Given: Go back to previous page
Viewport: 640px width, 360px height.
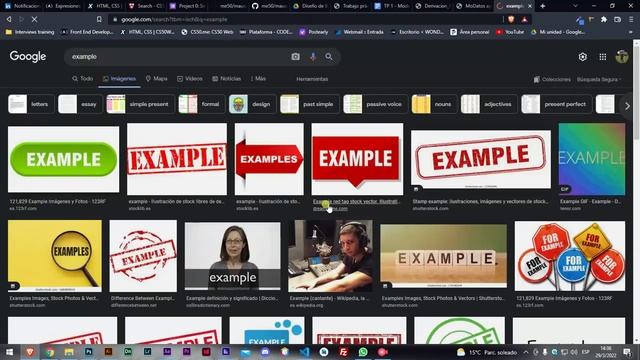Looking at the screenshot, I should 9,19.
